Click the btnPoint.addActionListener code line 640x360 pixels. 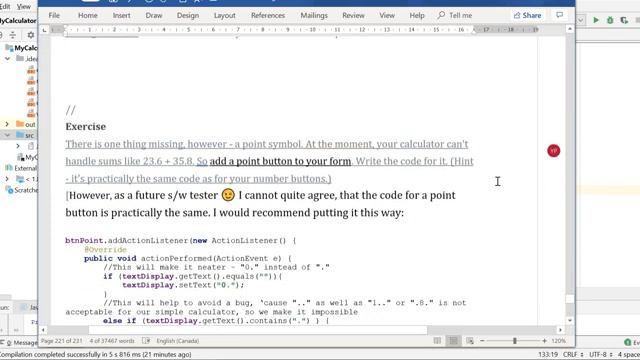coord(180,241)
